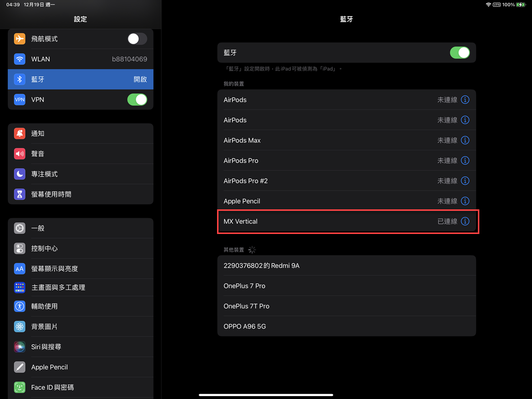Open info for MX Vertical
Screen dimensions: 532x399
tap(465, 221)
